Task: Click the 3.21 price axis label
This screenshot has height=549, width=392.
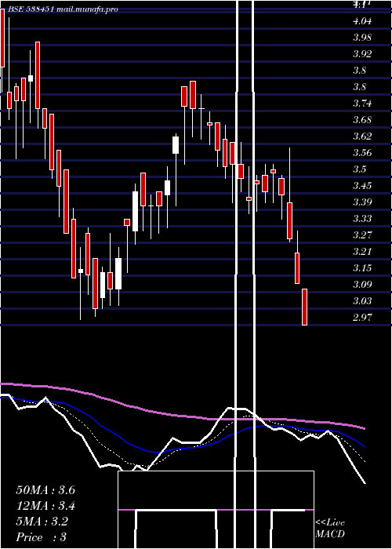Action: (x=362, y=252)
